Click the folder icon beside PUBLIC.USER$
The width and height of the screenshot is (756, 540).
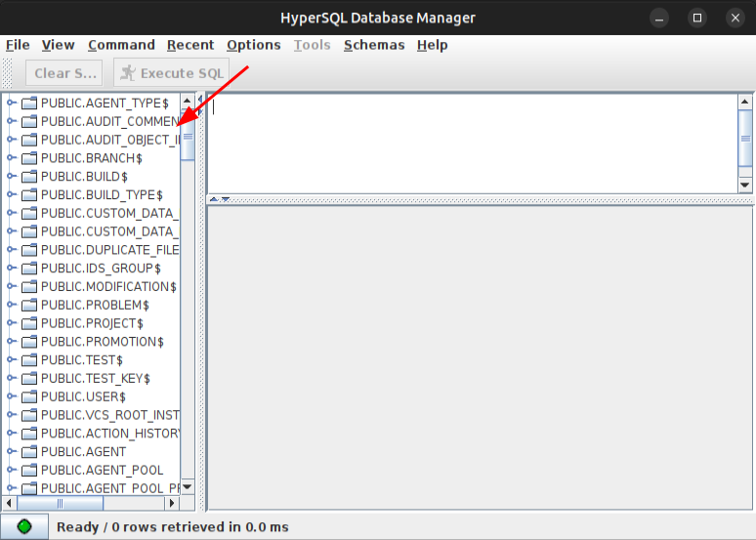coord(29,397)
